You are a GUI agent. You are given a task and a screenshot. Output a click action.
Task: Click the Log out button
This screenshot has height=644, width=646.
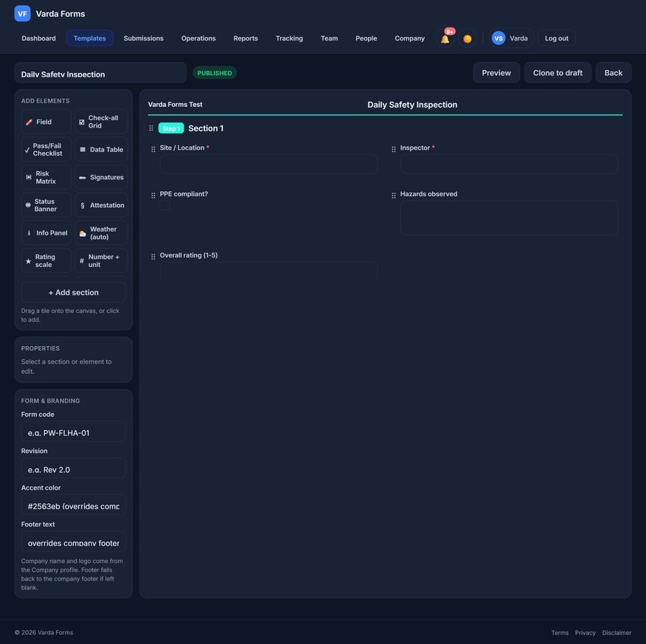(557, 38)
